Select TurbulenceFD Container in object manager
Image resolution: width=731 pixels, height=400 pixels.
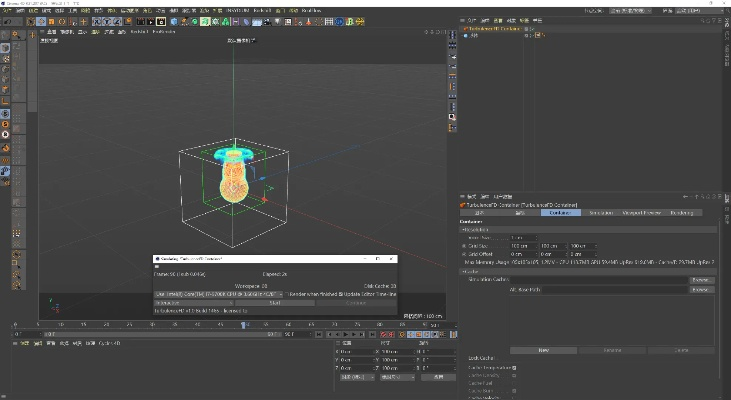pyautogui.click(x=494, y=28)
